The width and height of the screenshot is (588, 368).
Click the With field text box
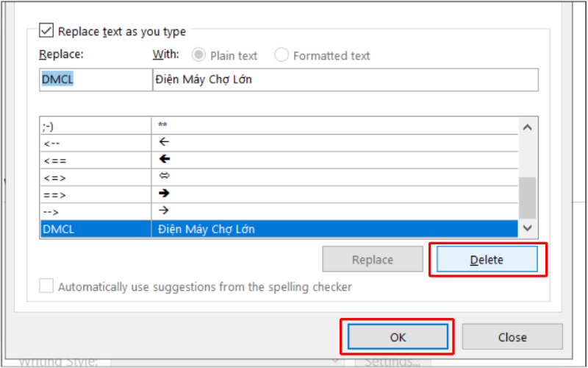[345, 79]
